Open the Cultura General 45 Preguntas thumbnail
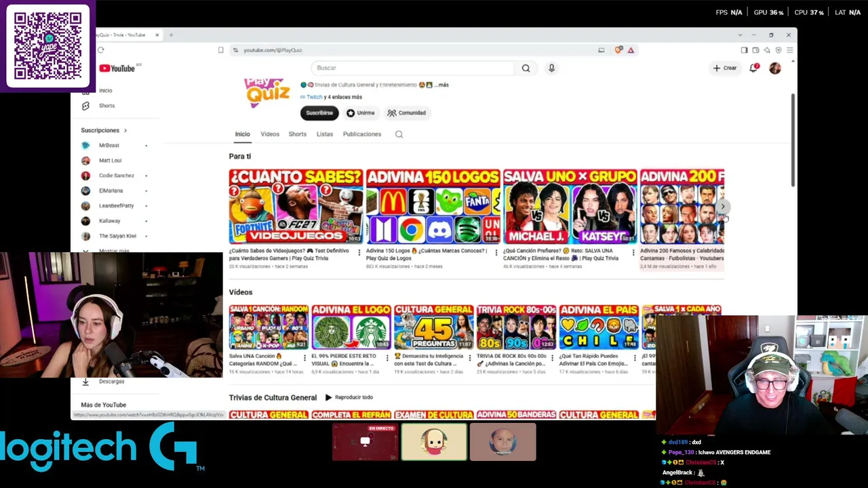This screenshot has width=868, height=488. coord(434,327)
